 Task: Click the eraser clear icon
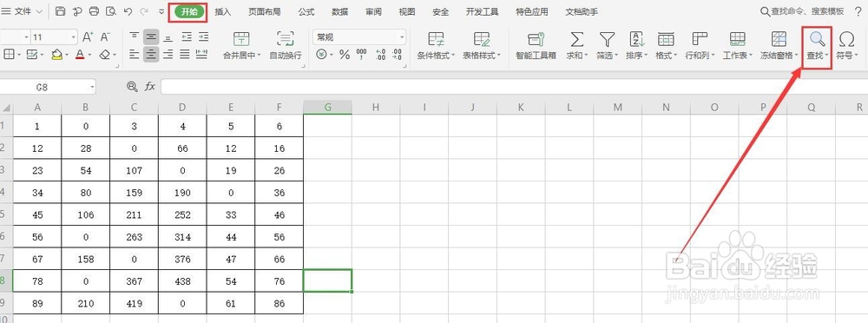pos(105,55)
